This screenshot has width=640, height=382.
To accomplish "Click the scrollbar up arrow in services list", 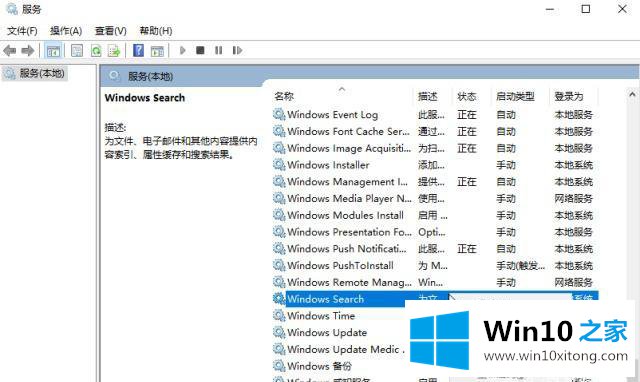I will tap(632, 94).
